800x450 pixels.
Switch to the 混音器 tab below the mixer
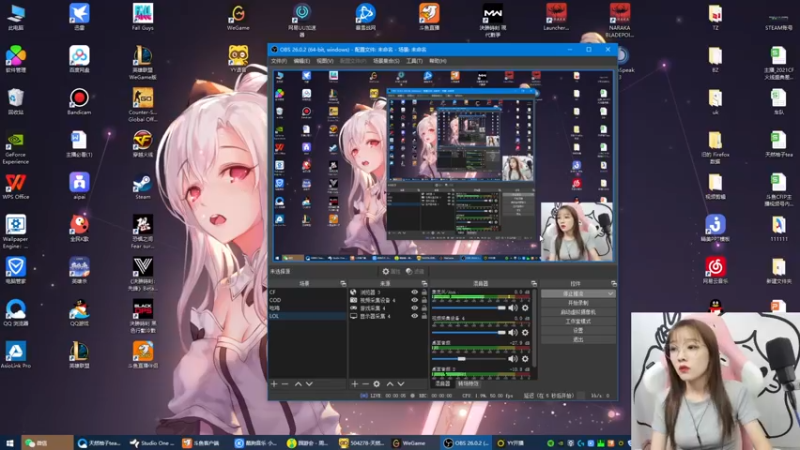pos(442,384)
